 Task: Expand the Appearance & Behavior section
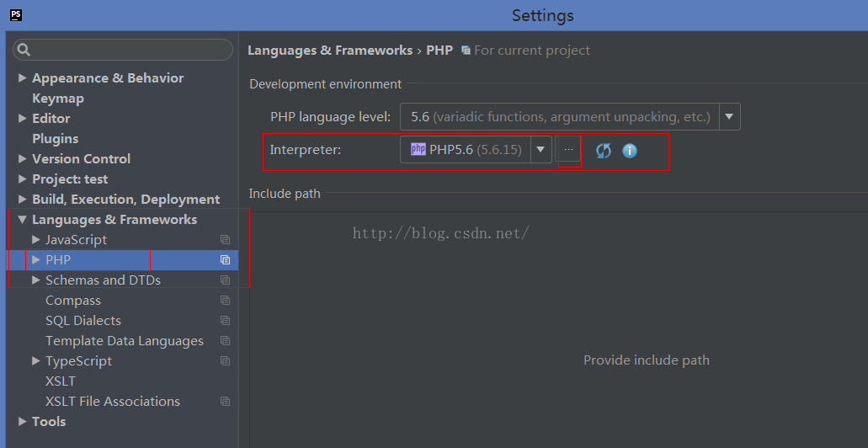[x=22, y=78]
